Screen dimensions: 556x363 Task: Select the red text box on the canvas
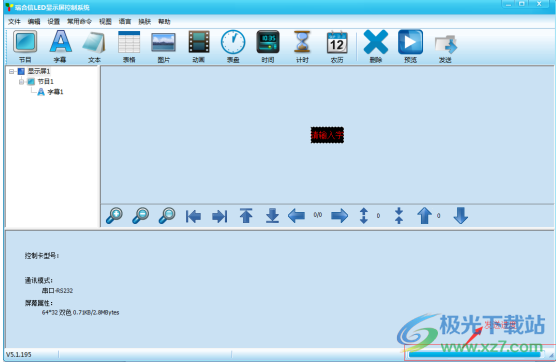[x=327, y=135]
